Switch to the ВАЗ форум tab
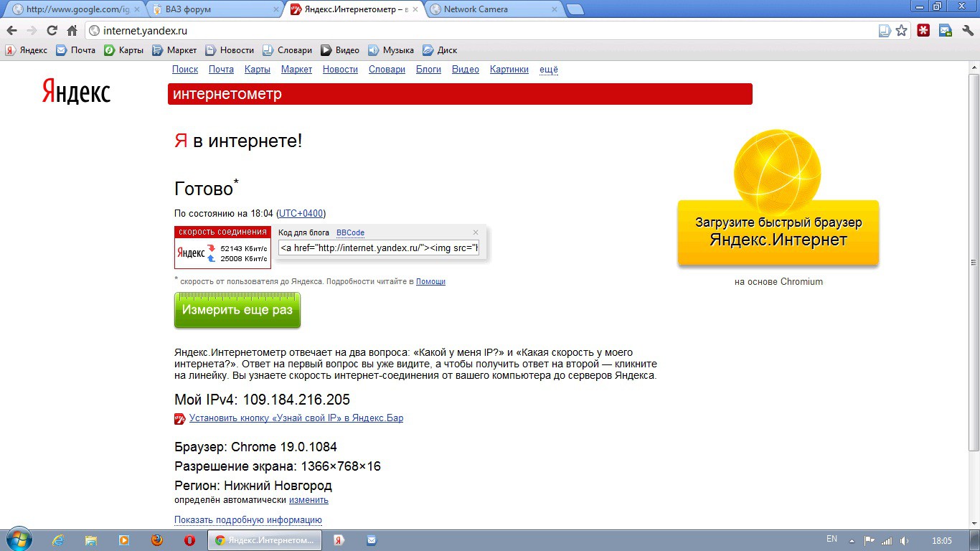 tap(214, 9)
